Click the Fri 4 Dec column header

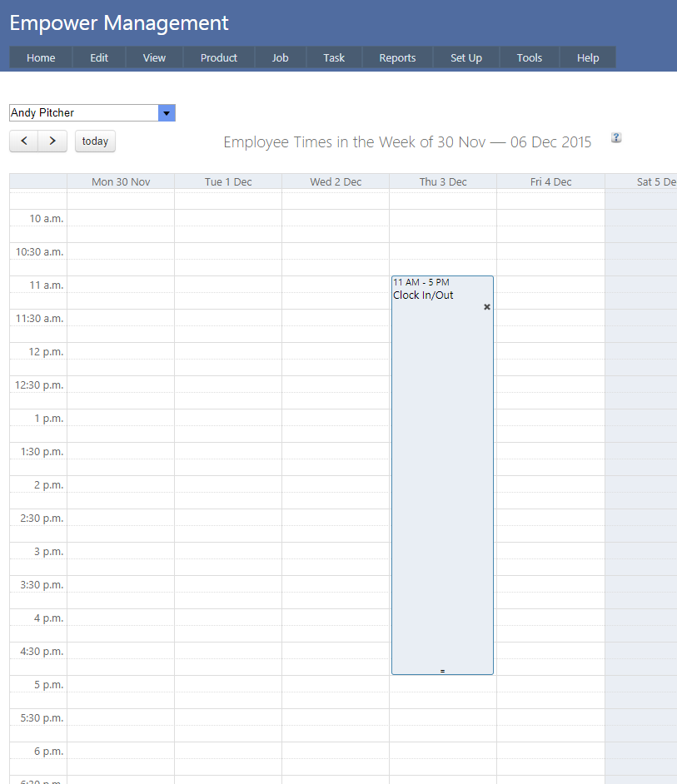point(550,181)
